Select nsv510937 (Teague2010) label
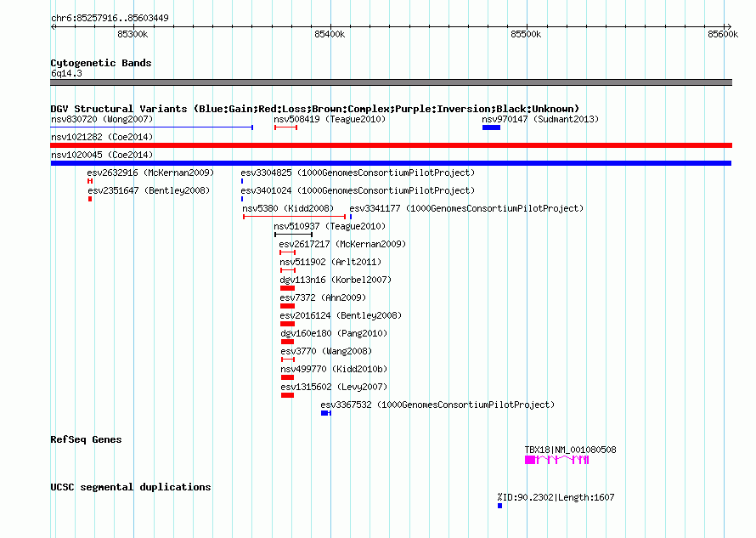The image size is (756, 538). (x=330, y=226)
